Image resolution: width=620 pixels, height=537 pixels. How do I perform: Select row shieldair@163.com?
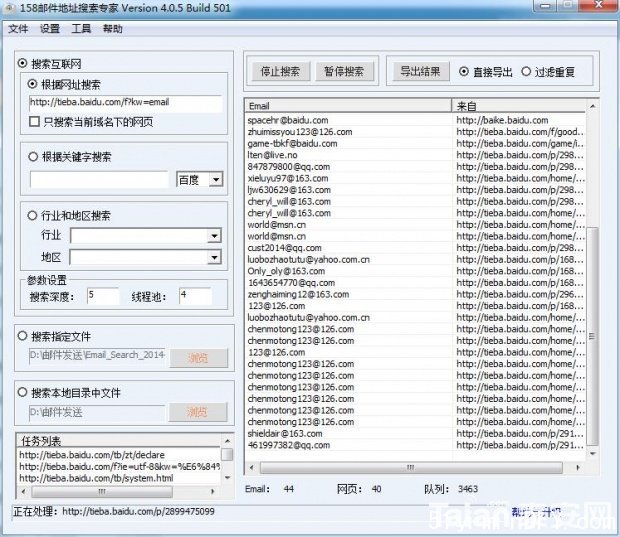click(415, 434)
